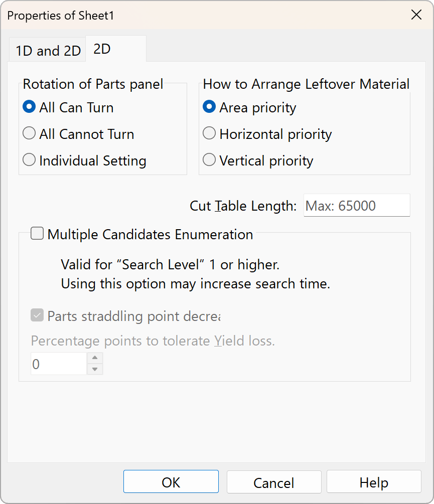Toggle the Parts straddling point checkbox
This screenshot has width=434, height=504.
(x=37, y=315)
